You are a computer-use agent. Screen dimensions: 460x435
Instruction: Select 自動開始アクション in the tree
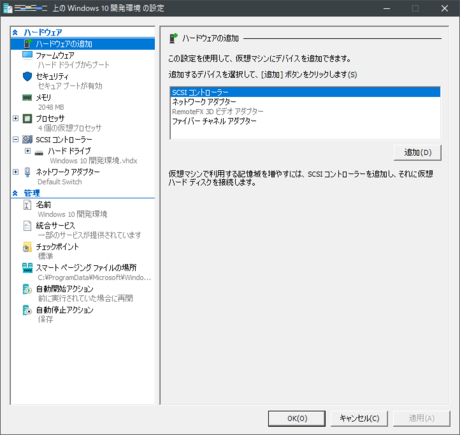65,289
